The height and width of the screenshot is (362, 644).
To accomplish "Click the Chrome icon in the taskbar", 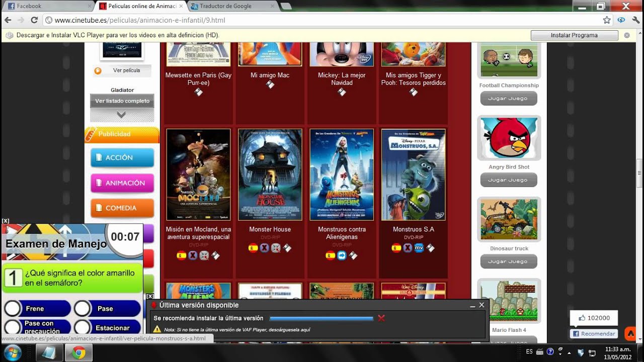I will [x=78, y=353].
